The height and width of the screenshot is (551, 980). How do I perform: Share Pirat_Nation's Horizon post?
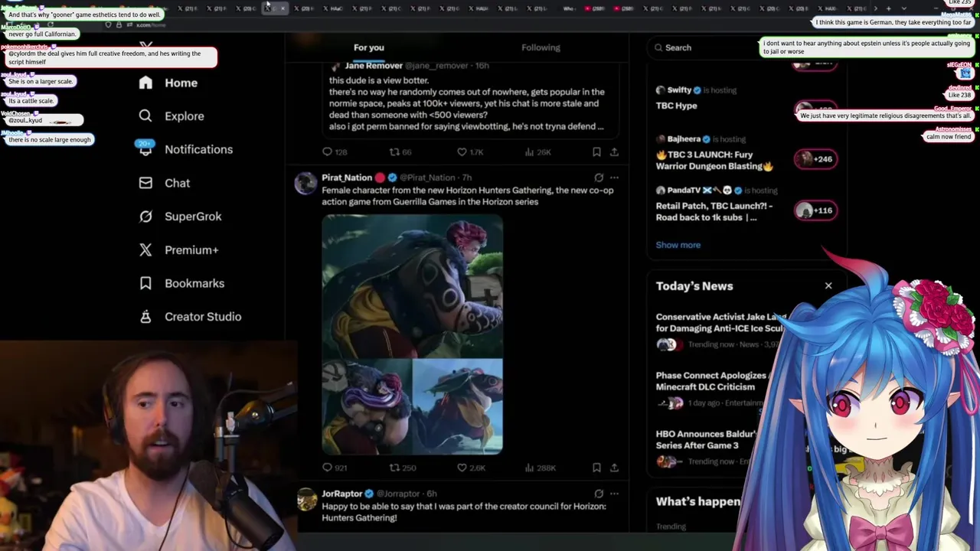tap(614, 468)
